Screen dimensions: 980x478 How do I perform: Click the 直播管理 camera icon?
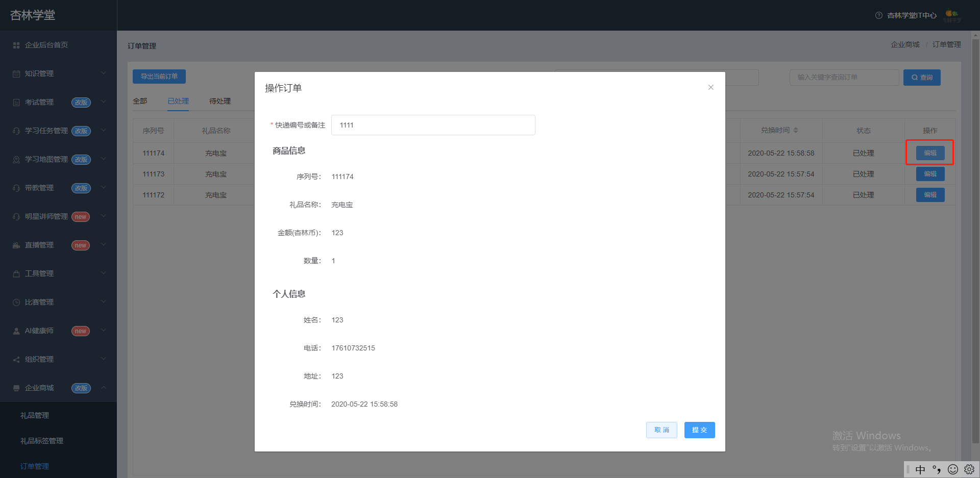click(x=16, y=245)
